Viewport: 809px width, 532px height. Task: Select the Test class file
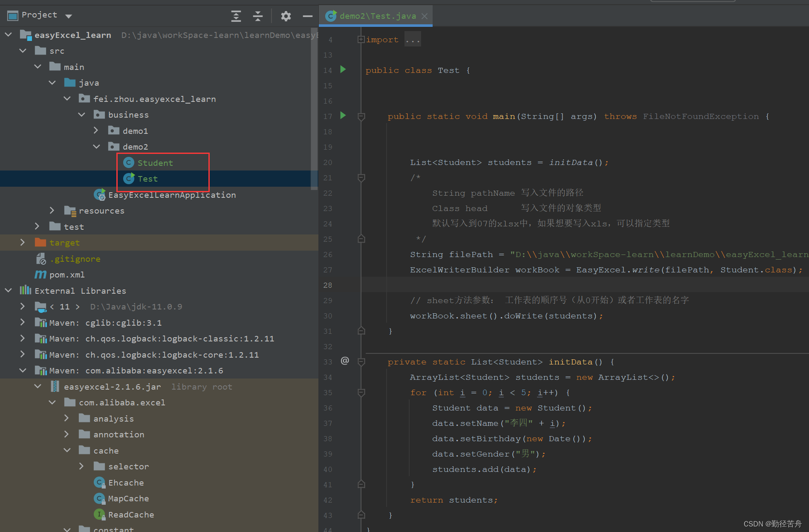pos(147,179)
